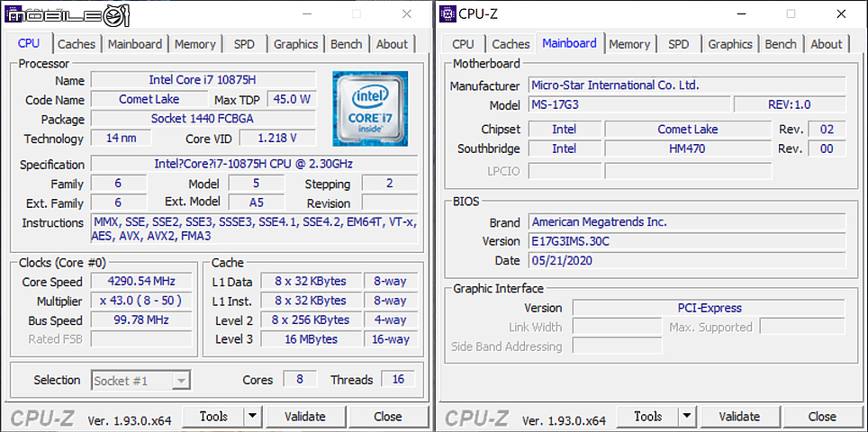Open Caches tab in right window
The height and width of the screenshot is (432, 868).
tap(511, 44)
